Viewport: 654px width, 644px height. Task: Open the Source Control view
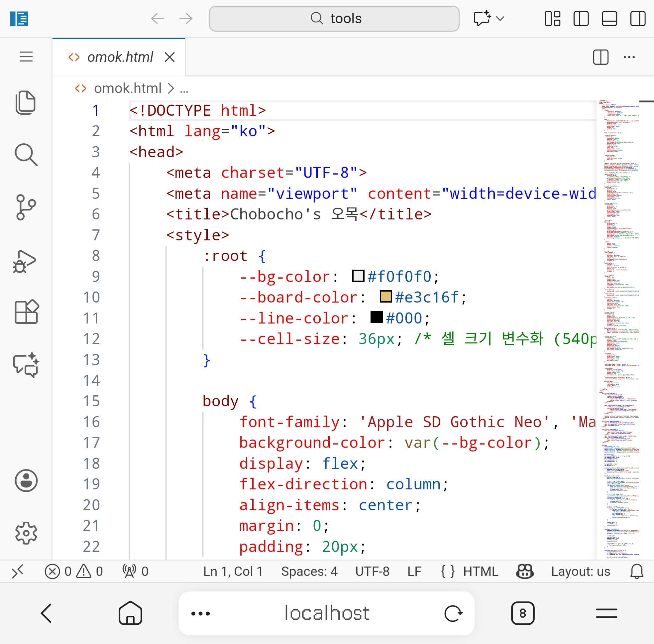click(26, 207)
